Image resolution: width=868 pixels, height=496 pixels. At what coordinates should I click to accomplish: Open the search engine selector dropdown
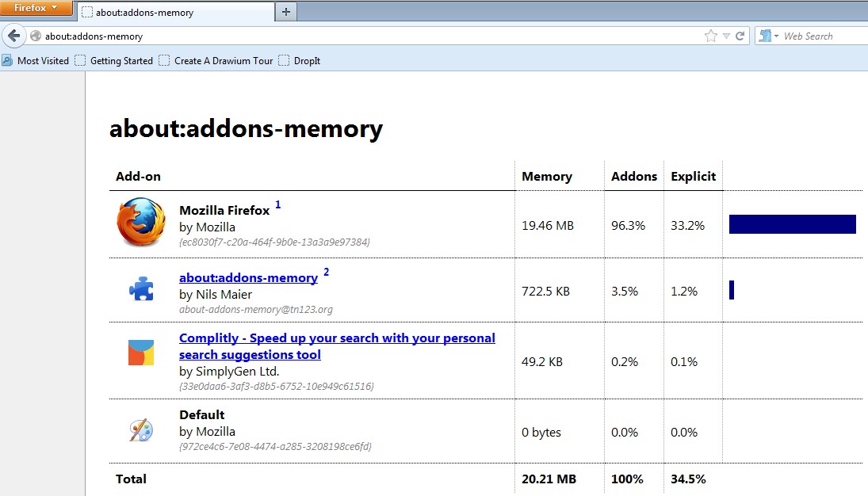pos(768,36)
